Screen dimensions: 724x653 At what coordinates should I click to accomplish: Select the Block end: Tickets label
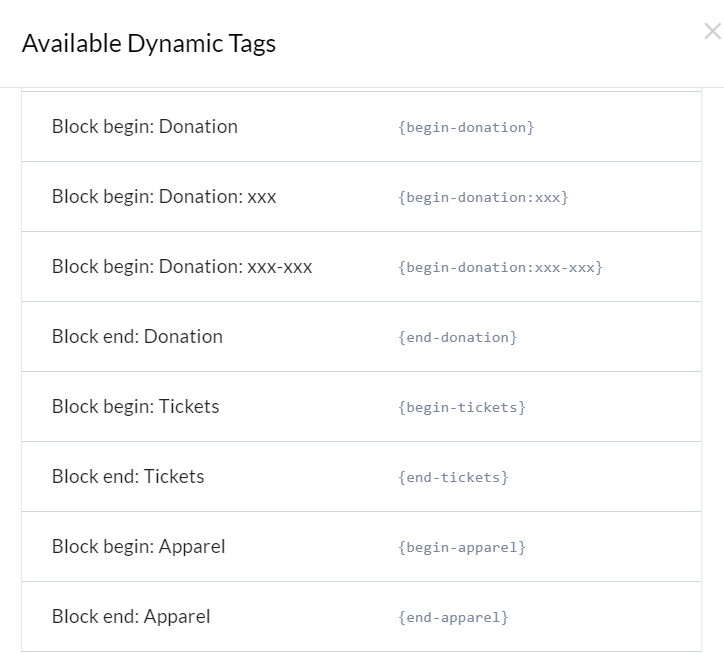(x=128, y=477)
